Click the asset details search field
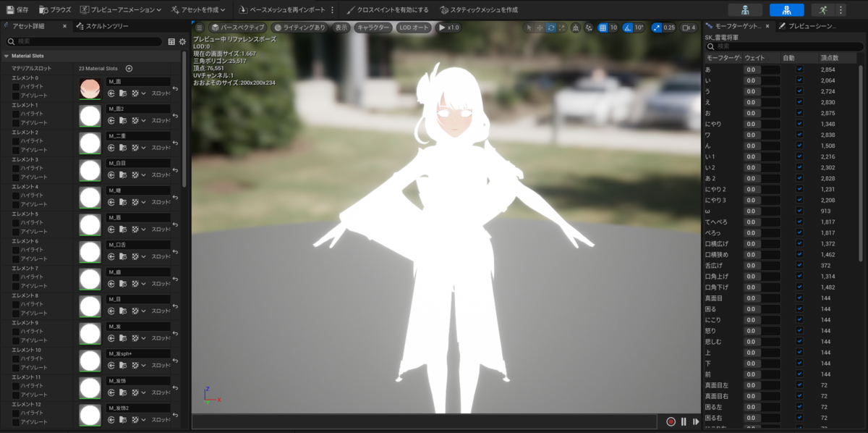The height and width of the screenshot is (433, 868). point(83,41)
